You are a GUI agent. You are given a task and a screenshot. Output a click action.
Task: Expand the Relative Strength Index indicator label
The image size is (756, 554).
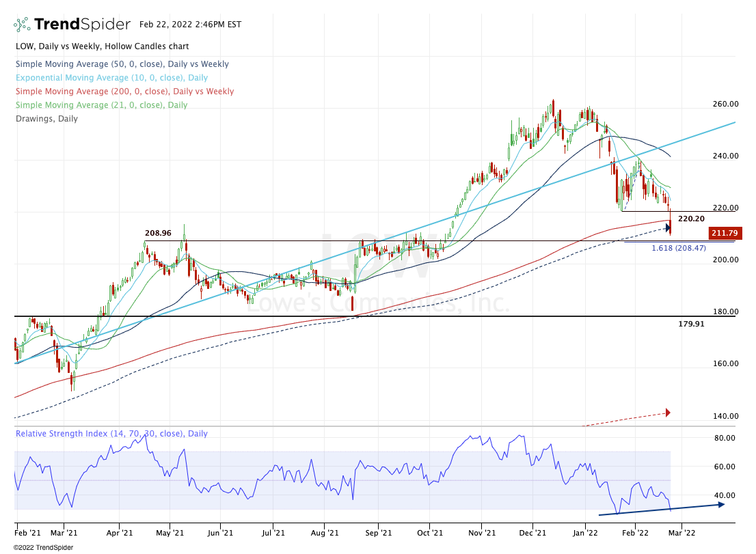pos(111,434)
